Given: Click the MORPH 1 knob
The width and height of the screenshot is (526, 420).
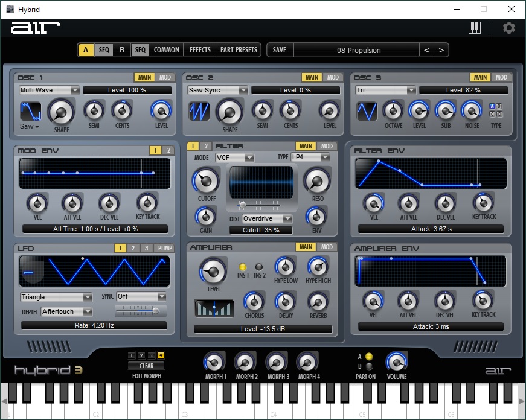Looking at the screenshot, I should [214, 362].
